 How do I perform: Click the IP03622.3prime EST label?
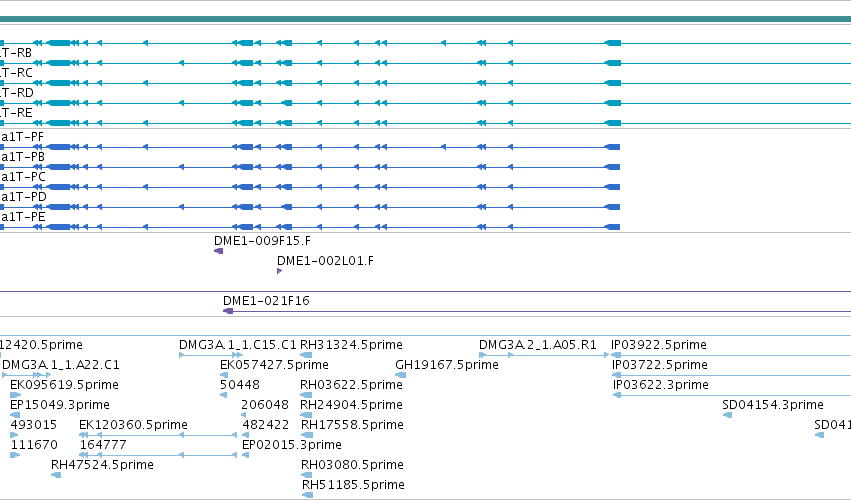tap(661, 385)
